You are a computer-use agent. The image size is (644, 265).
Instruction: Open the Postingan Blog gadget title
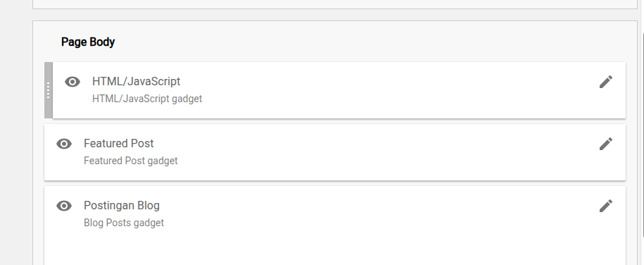point(122,205)
